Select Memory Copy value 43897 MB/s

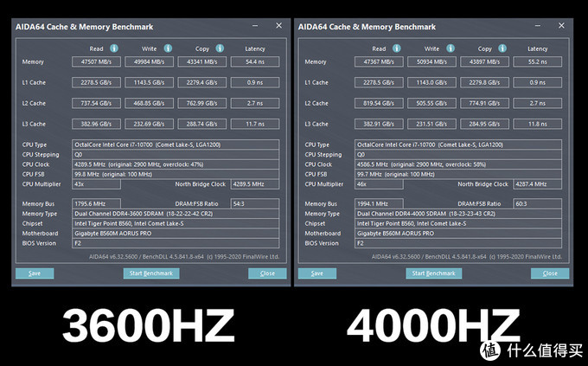tap(485, 61)
